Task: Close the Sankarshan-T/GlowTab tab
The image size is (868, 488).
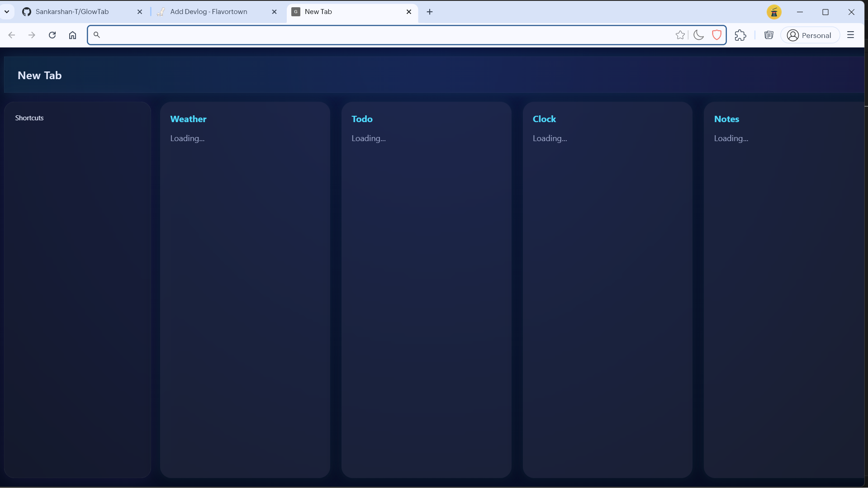Action: click(x=140, y=12)
